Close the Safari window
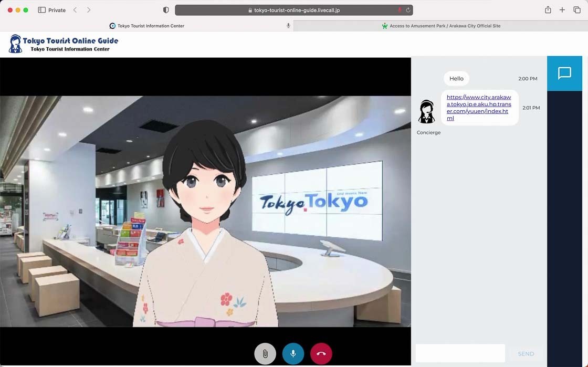 point(10,10)
